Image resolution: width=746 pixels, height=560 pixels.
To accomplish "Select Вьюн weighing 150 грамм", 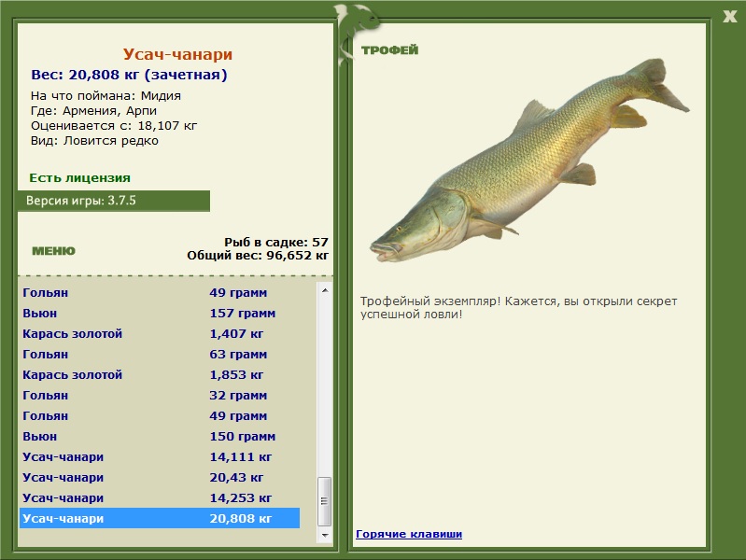I will pyautogui.click(x=159, y=437).
